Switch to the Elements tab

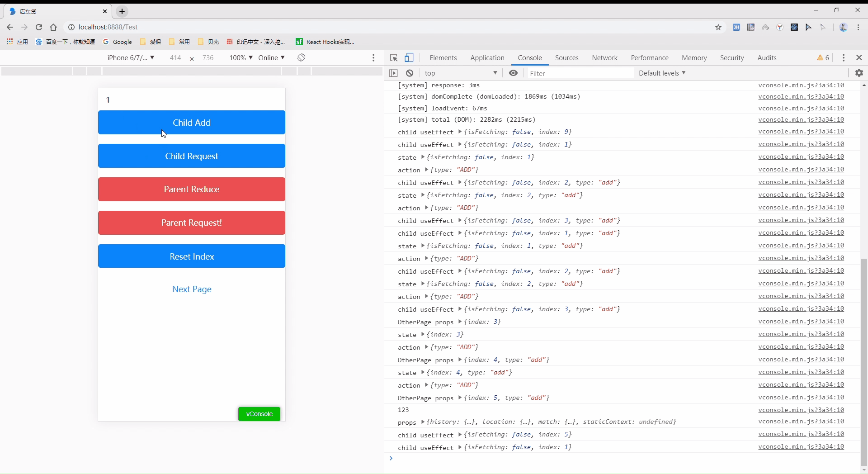443,58
